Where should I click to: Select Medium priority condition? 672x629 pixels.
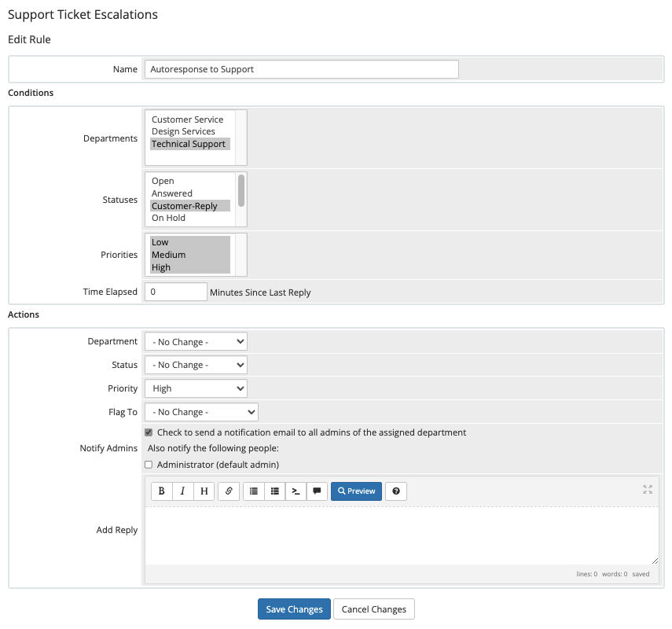(190, 255)
